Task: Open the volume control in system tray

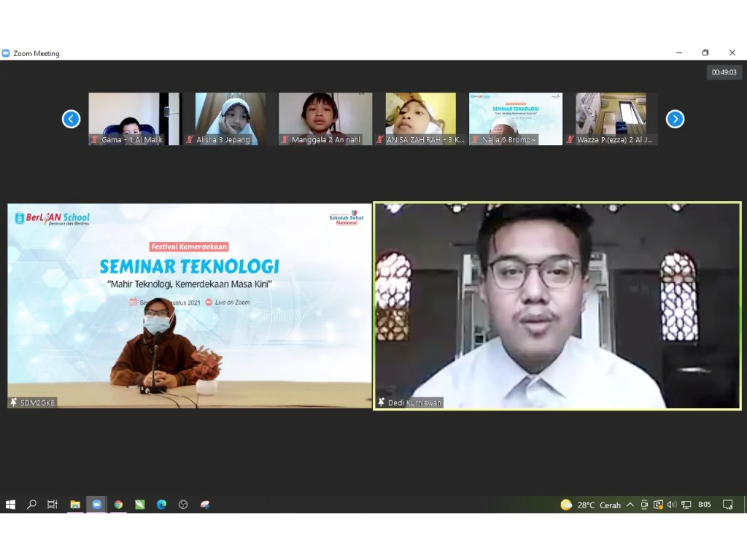Action: (672, 505)
